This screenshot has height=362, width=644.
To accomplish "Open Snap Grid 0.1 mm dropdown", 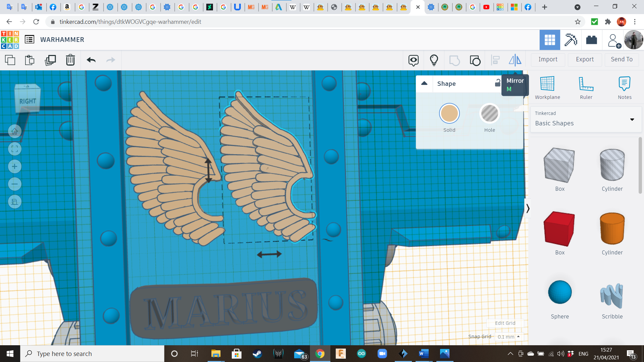I will click(x=509, y=337).
